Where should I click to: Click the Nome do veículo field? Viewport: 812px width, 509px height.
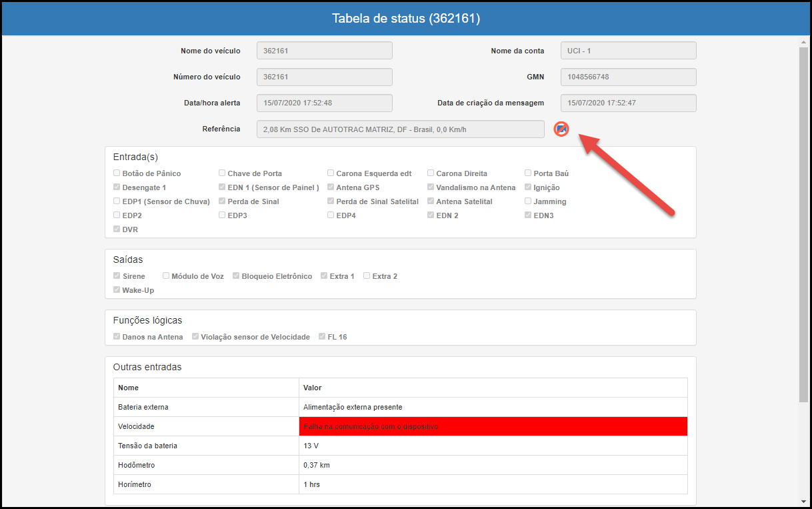click(325, 51)
